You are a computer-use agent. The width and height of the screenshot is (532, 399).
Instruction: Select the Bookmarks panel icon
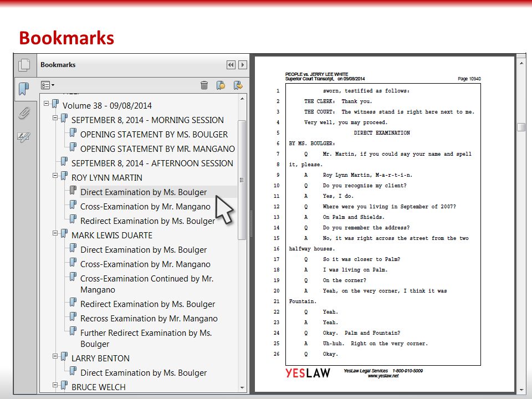[24, 89]
